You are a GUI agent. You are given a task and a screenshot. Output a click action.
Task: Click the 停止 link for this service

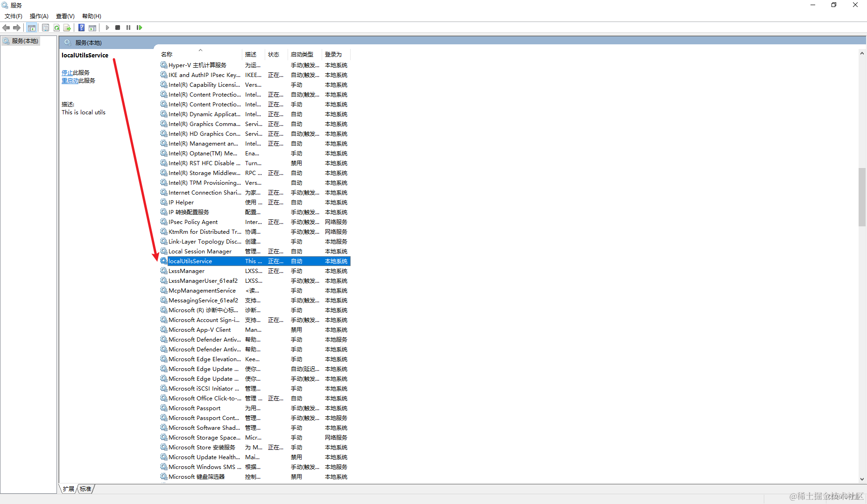67,73
